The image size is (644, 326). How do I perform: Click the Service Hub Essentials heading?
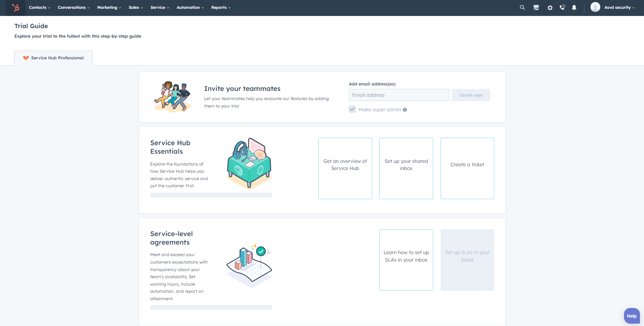click(x=170, y=147)
